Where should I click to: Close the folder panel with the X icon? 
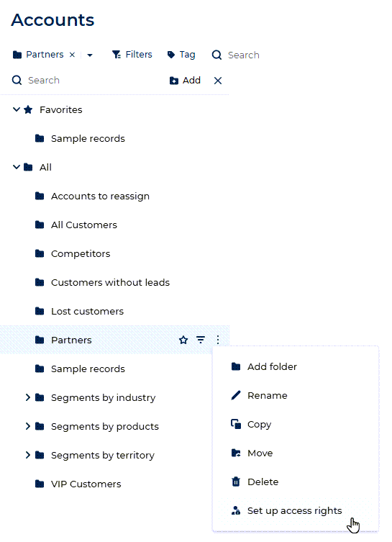pyautogui.click(x=218, y=81)
